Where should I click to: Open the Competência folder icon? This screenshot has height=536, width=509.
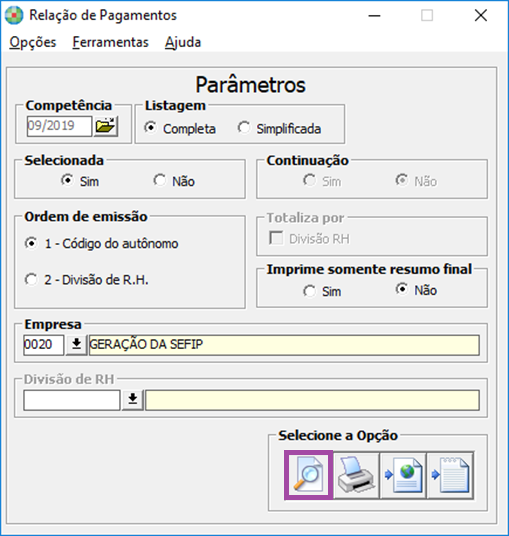tap(106, 126)
